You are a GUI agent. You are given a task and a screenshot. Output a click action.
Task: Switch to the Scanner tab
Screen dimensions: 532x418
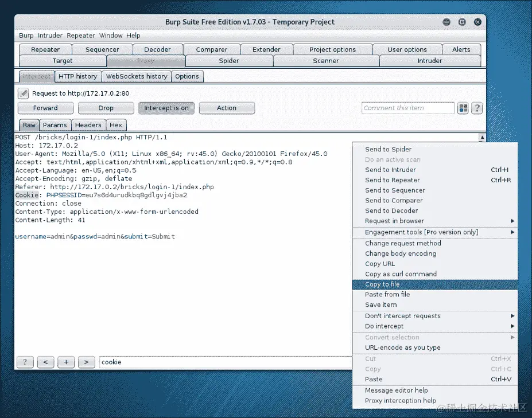(326, 61)
